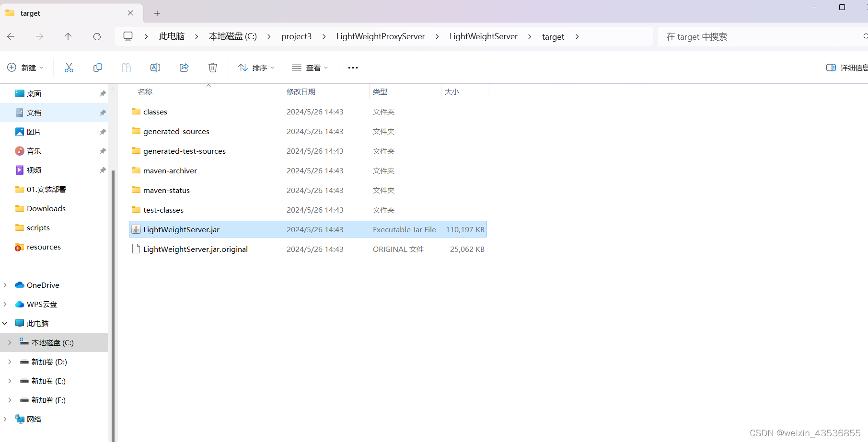
Task: Click the classes folder icon
Action: pos(136,112)
